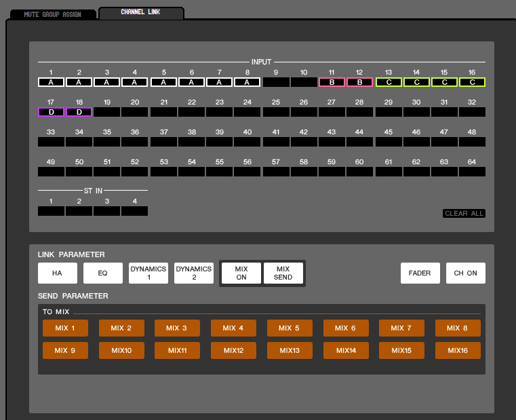Click ST IN channel 4 link box

135,211
